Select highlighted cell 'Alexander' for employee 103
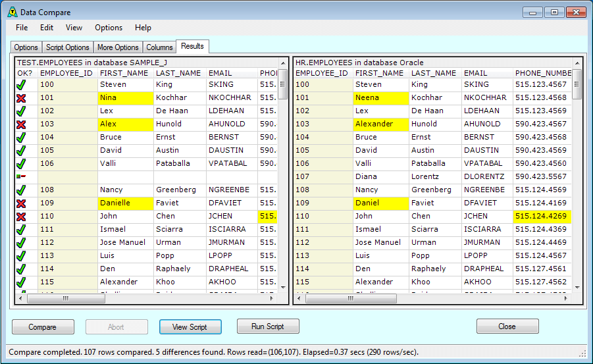The width and height of the screenshot is (593, 364). 381,124
